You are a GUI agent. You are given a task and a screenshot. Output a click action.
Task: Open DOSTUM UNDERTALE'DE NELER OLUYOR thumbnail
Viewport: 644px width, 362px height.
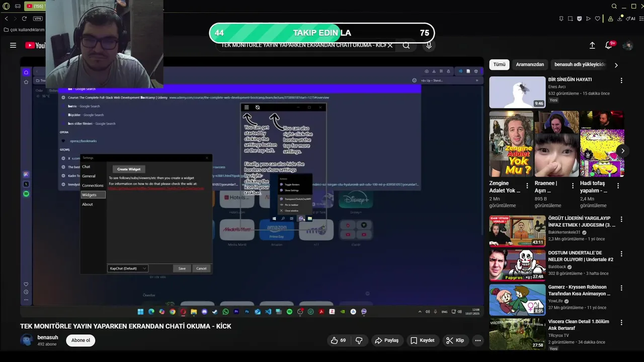pyautogui.click(x=517, y=265)
